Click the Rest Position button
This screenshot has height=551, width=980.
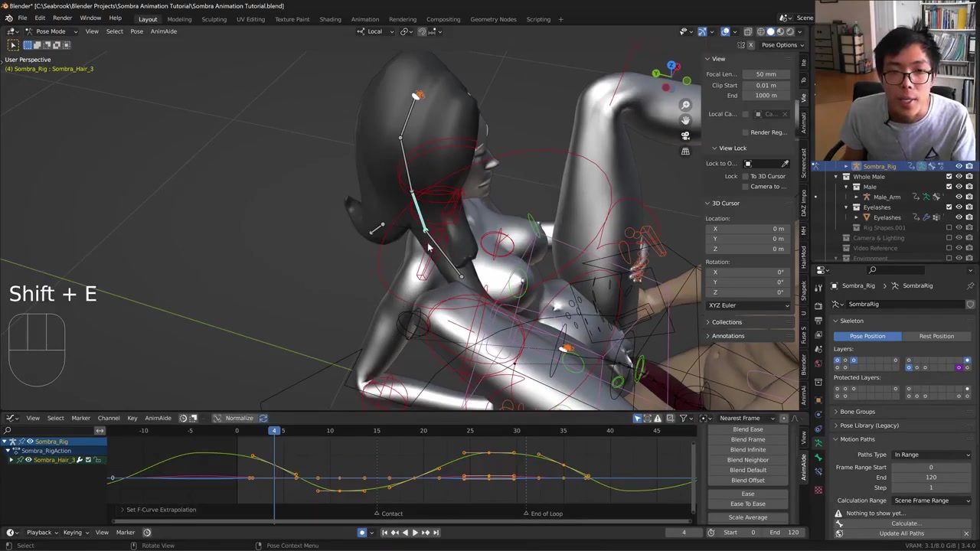coord(936,336)
